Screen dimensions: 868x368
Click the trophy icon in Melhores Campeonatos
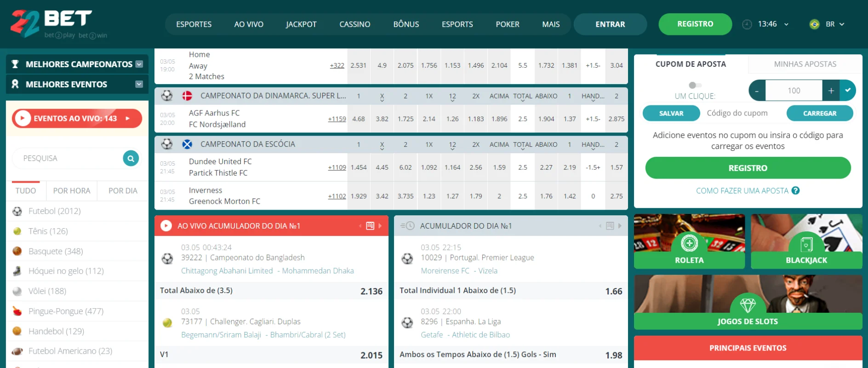[15, 64]
